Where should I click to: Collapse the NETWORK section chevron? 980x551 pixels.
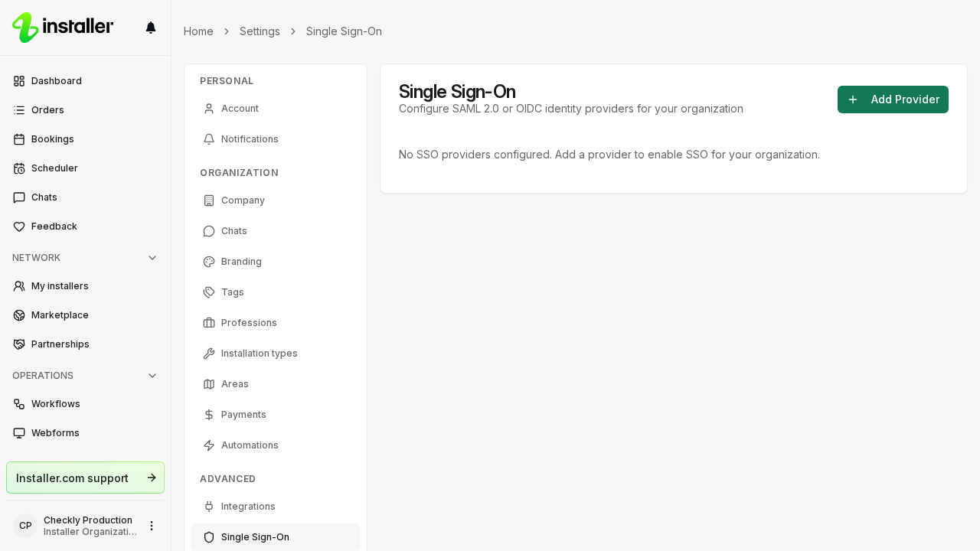[x=152, y=258]
